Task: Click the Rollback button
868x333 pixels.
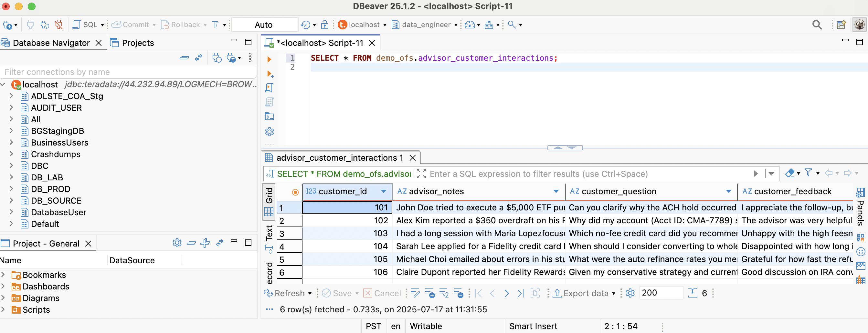Action: click(x=181, y=25)
